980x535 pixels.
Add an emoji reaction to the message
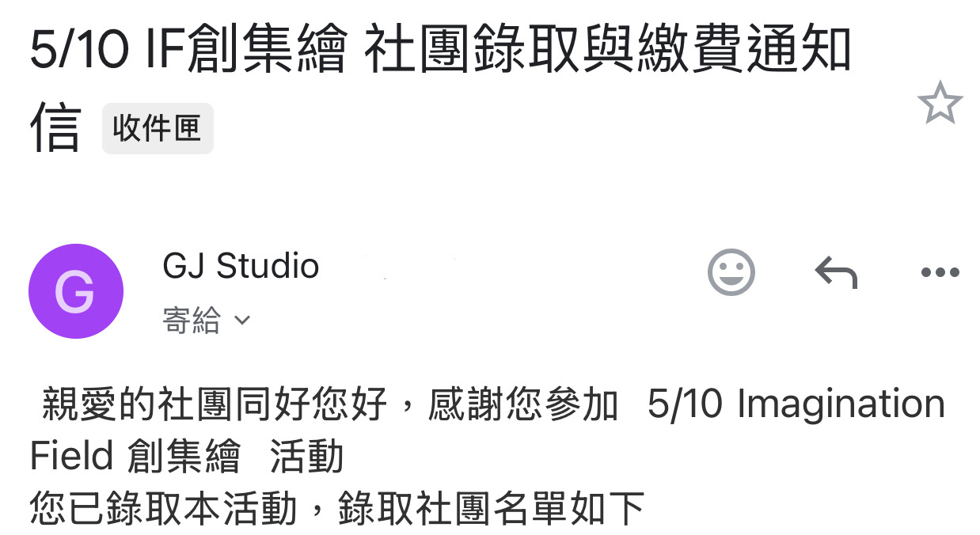pyautogui.click(x=731, y=272)
